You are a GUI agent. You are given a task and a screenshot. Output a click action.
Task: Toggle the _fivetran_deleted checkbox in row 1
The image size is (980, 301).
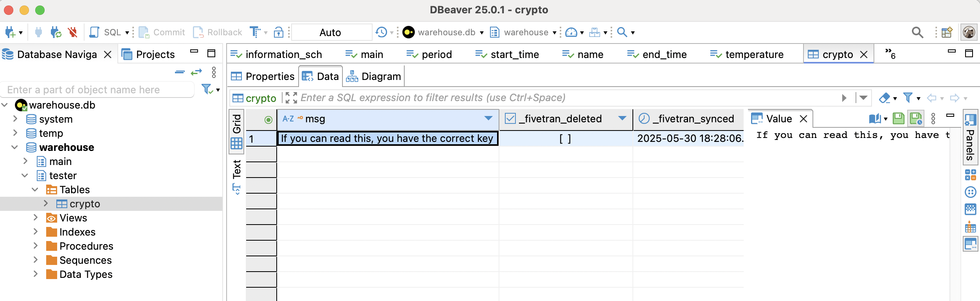pos(565,138)
